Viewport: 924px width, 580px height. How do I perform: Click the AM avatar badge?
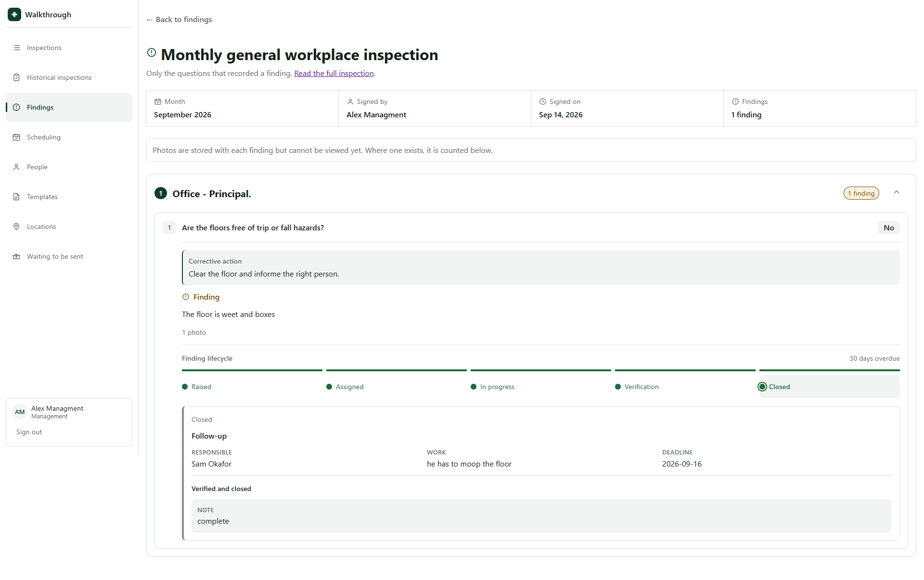pyautogui.click(x=20, y=412)
